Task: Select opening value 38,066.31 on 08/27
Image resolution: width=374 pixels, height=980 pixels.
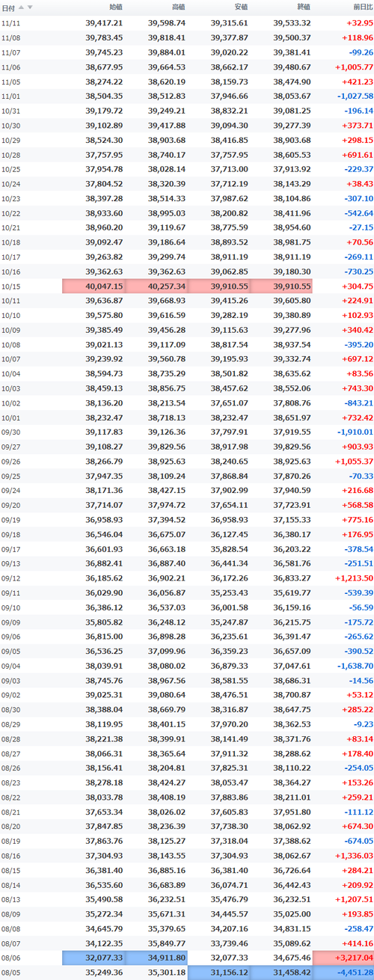Action: coord(104,753)
